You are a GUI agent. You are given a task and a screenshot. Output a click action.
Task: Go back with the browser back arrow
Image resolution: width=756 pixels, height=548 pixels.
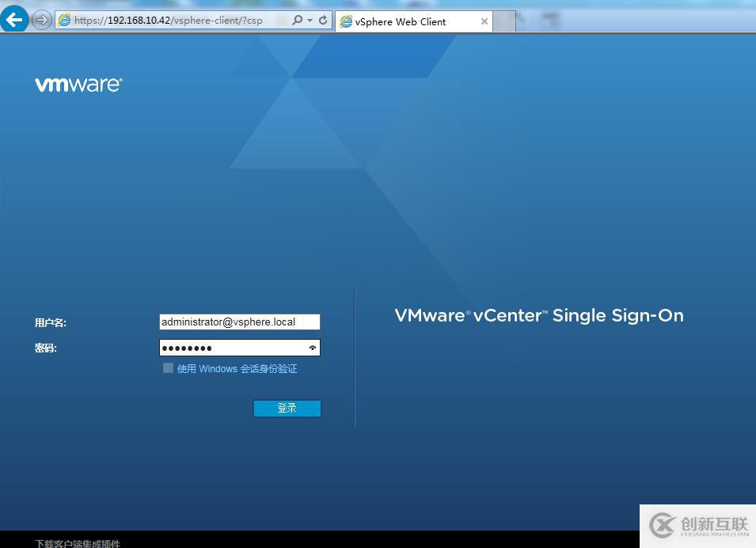click(14, 19)
